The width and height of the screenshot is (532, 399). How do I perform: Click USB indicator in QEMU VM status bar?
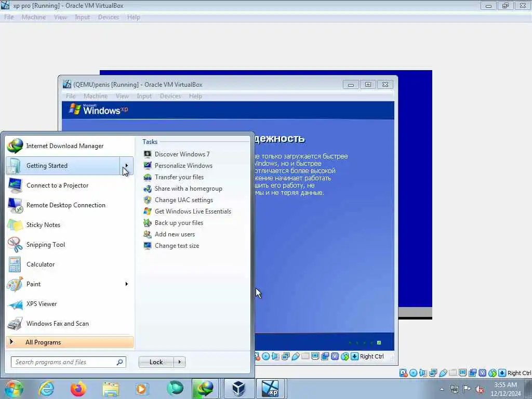pos(296,356)
